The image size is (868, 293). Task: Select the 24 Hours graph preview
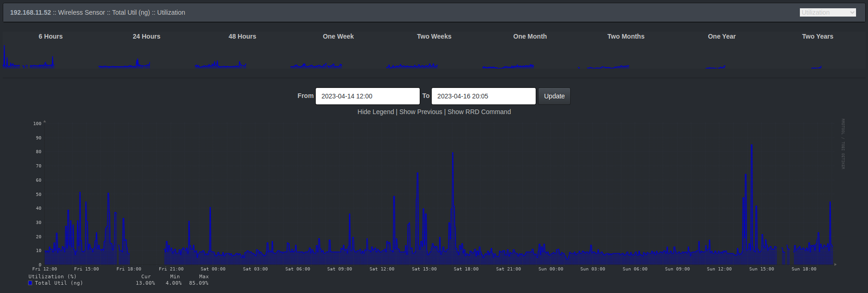coord(124,57)
